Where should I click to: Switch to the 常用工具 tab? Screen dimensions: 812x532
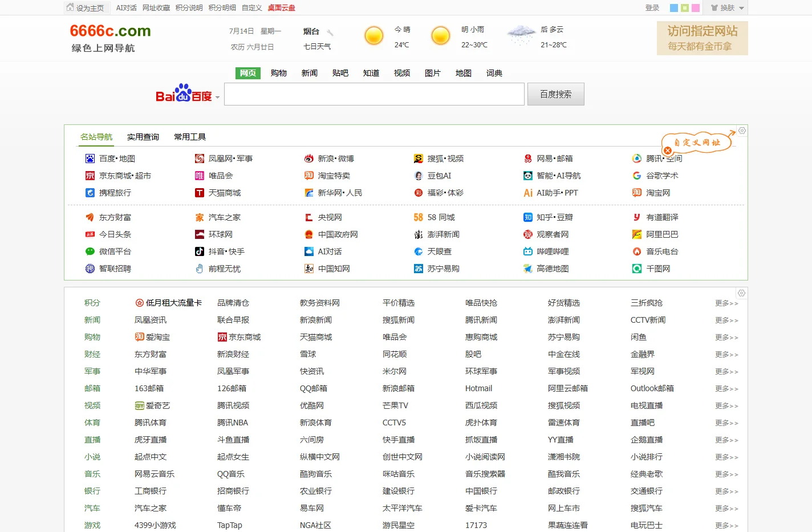pyautogui.click(x=190, y=137)
